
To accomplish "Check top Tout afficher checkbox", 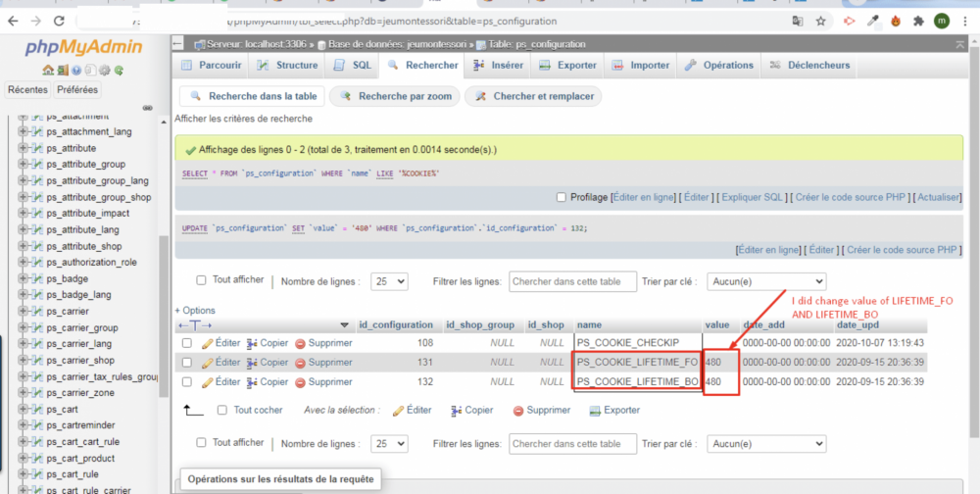I will coord(201,280).
